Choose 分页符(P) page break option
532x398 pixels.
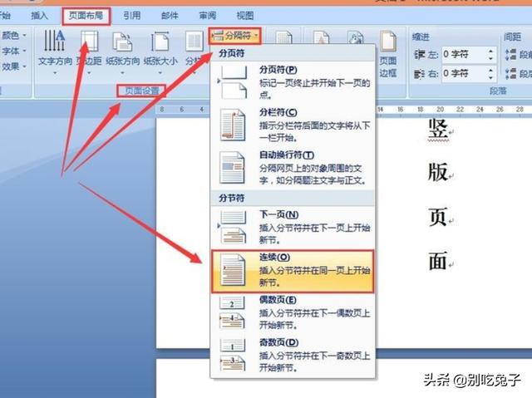tap(293, 82)
